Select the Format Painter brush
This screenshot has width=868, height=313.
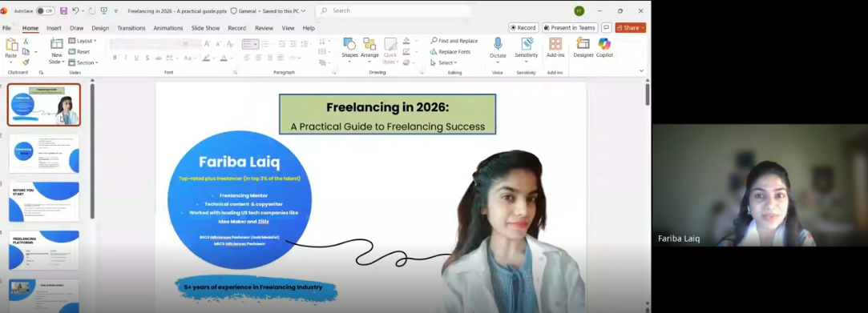26,62
